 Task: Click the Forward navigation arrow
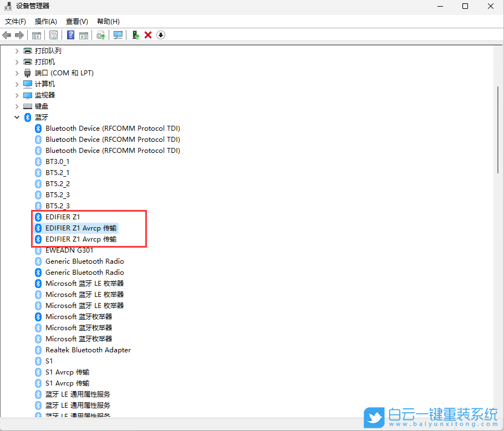click(x=19, y=35)
